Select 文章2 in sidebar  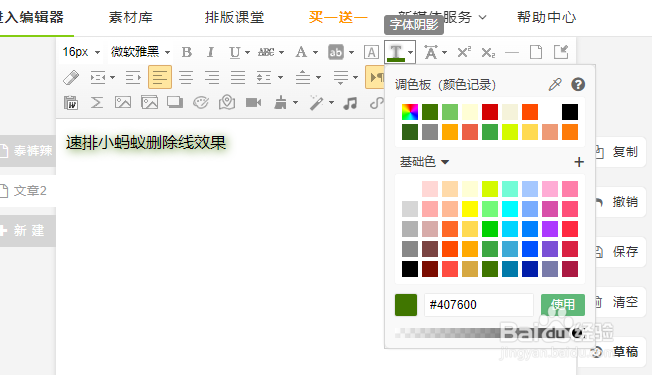[28, 191]
